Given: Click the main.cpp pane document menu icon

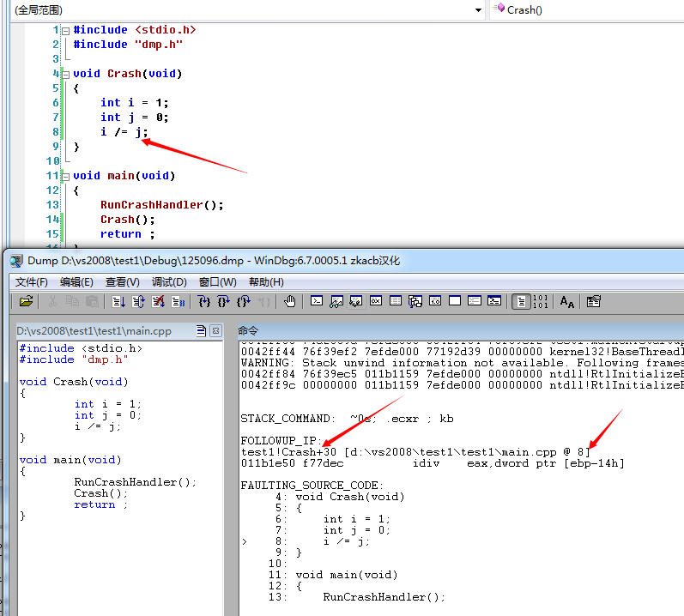Looking at the screenshot, I should click(201, 331).
